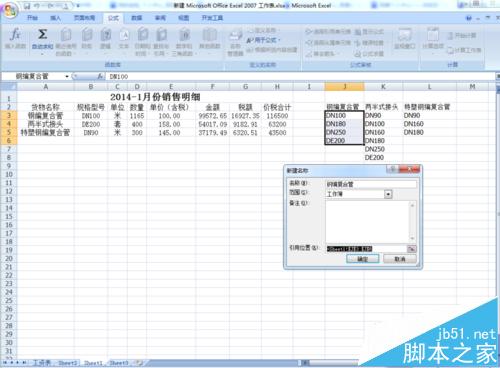
Task: Click the AutoSum sigma icon
Action: 42,34
